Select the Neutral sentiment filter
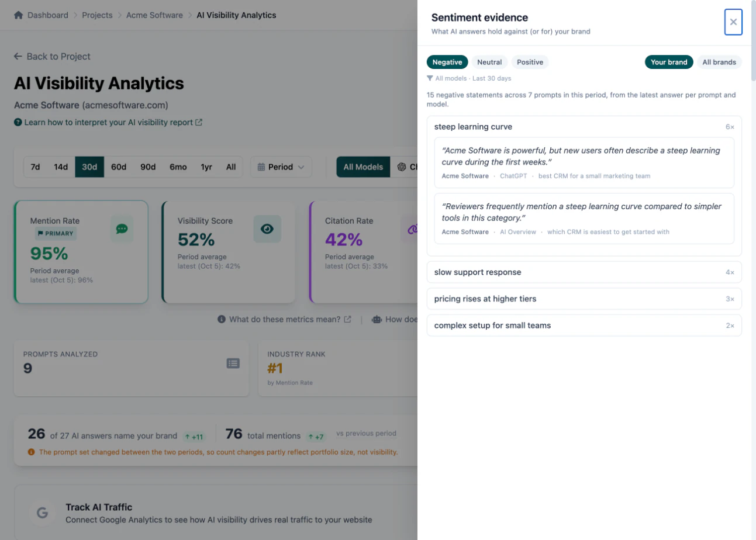Viewport: 756px width, 540px height. (489, 62)
